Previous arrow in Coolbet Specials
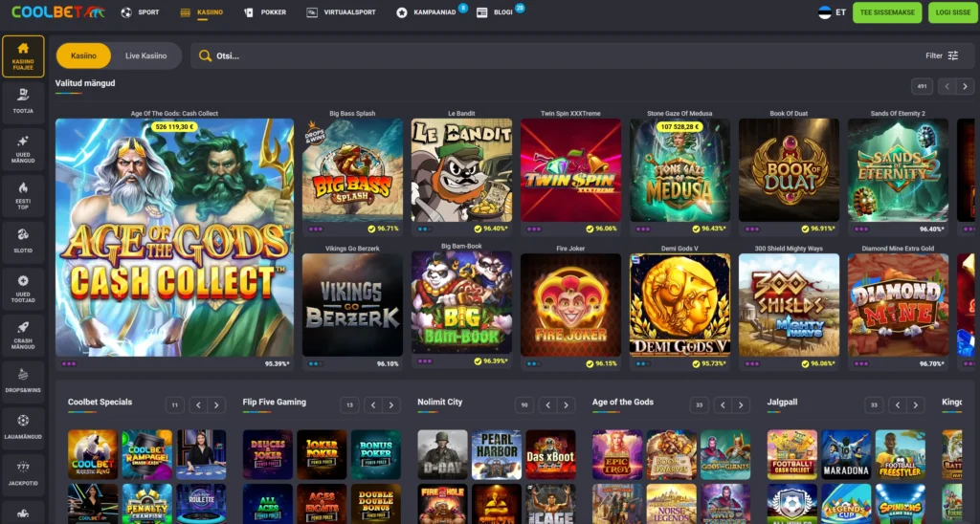This screenshot has width=980, height=524. [199, 405]
